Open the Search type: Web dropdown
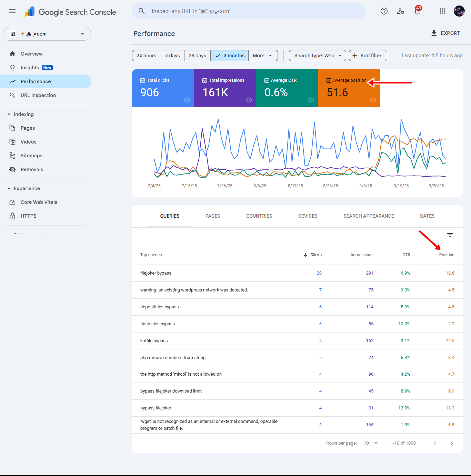Screen dimensions: 471x476 tap(317, 56)
